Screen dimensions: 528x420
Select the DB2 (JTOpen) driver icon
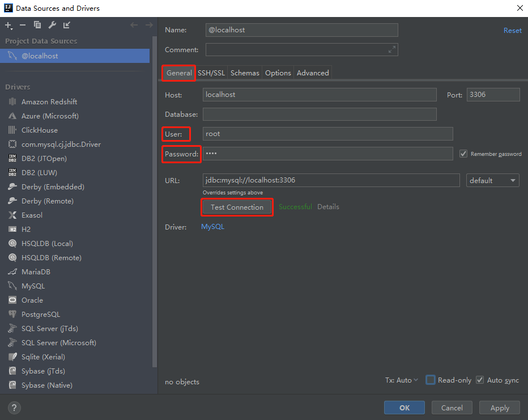coord(12,158)
